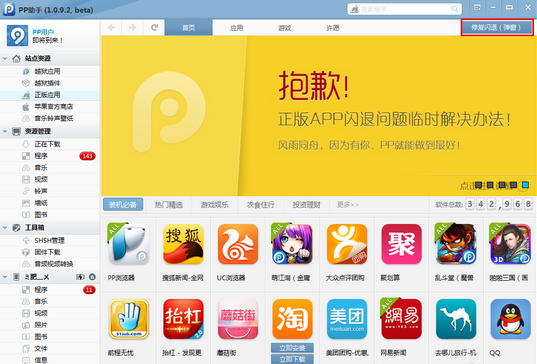
Task: Collapse the 资源管理 section arrow
Action: [5, 131]
